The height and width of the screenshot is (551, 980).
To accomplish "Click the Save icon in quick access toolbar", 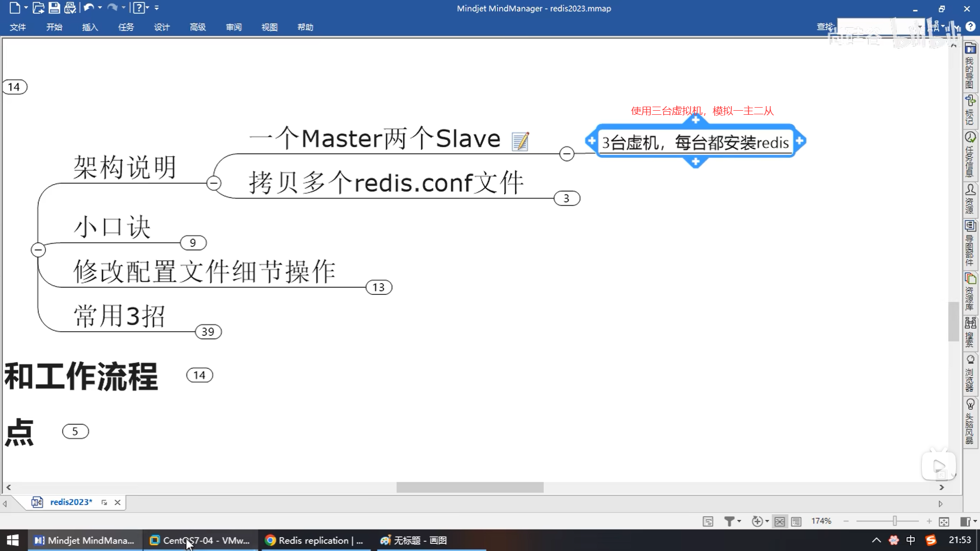I will pos(54,8).
